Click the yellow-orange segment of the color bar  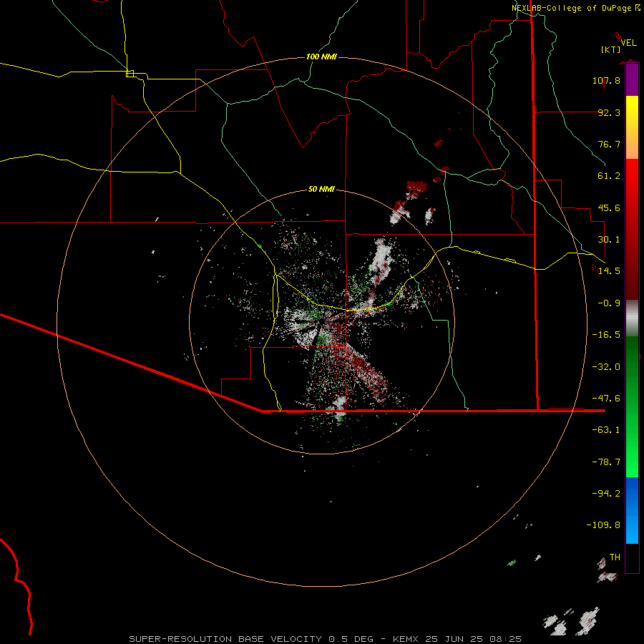click(x=632, y=127)
